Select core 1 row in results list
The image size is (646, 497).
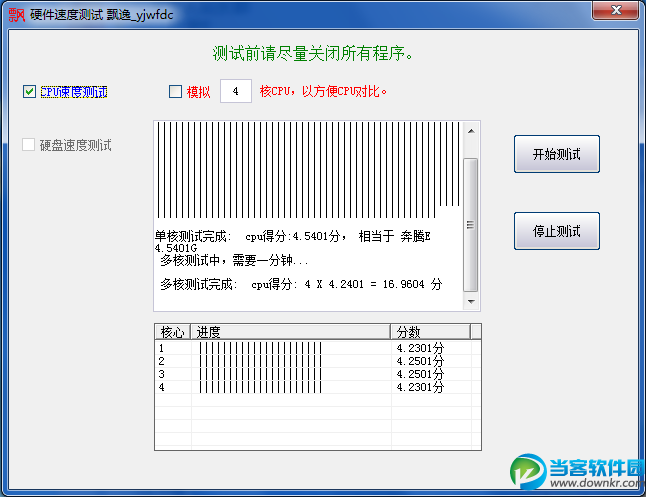318,348
